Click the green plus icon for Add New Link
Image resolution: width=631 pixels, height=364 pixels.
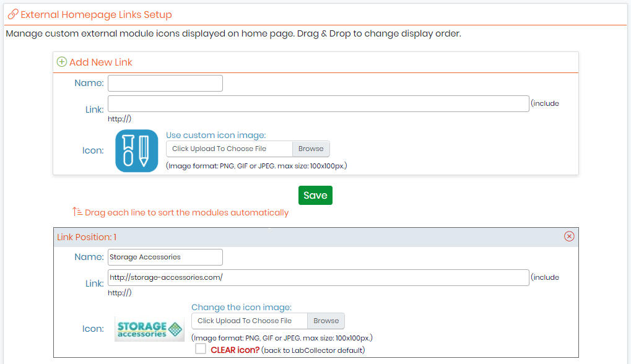[61, 62]
